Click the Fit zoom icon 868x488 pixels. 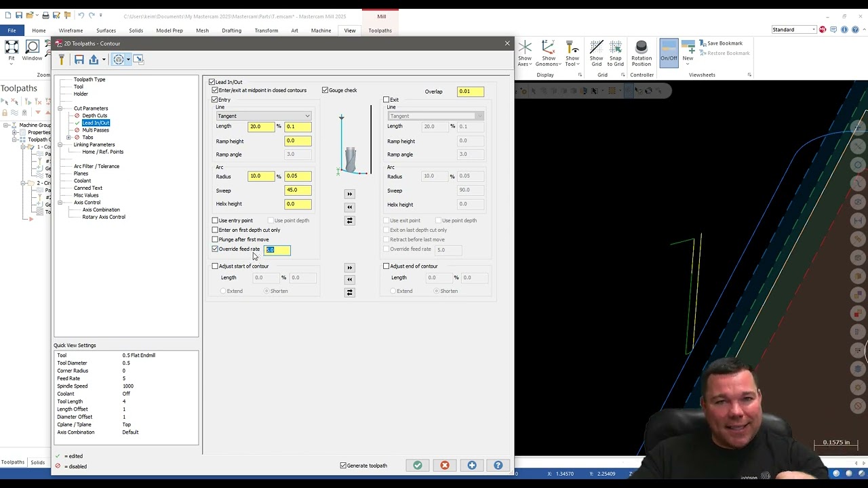pos(12,47)
